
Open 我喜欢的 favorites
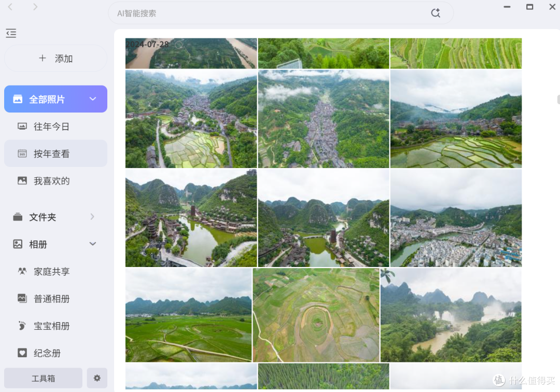(x=55, y=180)
